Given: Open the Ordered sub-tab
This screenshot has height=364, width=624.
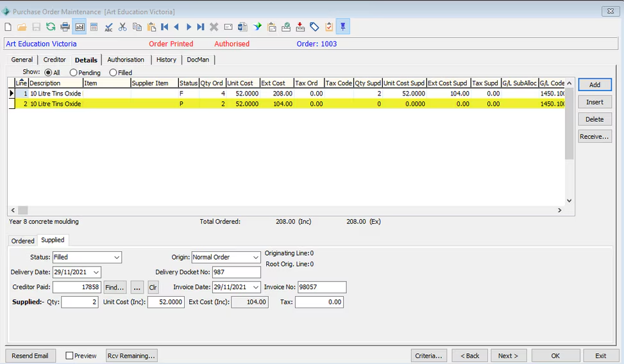Looking at the screenshot, I should pos(23,241).
